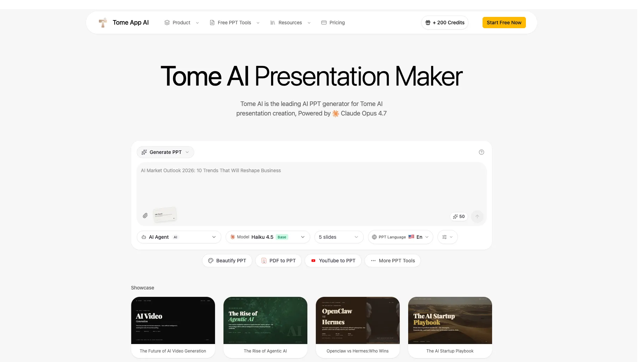Select the Ink Classic template thumbnail

point(165,214)
